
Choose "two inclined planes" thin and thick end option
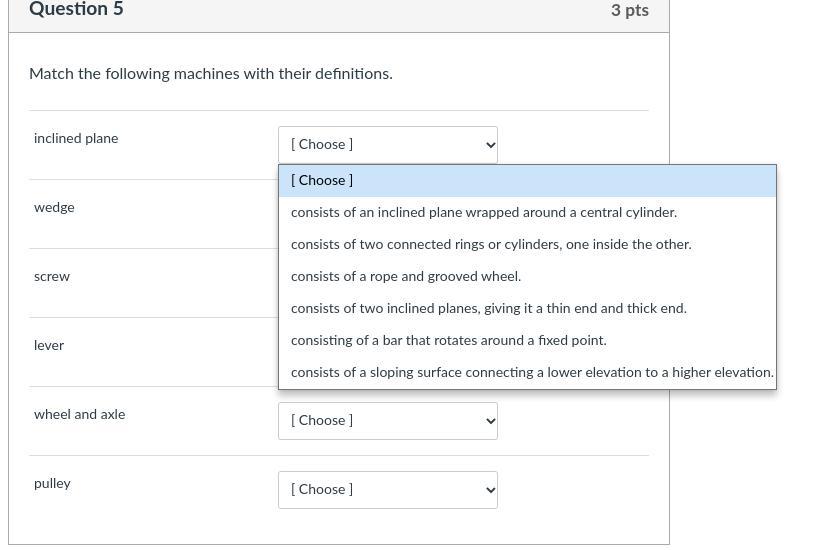489,309
